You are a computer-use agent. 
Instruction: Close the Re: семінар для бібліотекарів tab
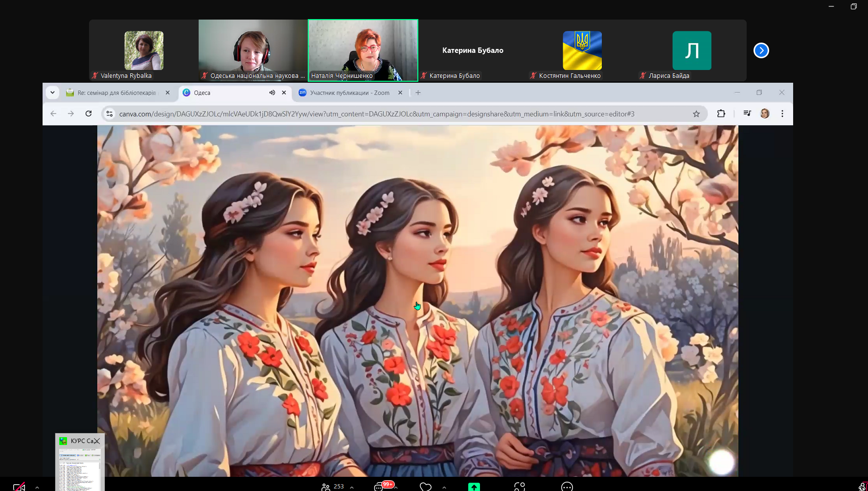167,93
